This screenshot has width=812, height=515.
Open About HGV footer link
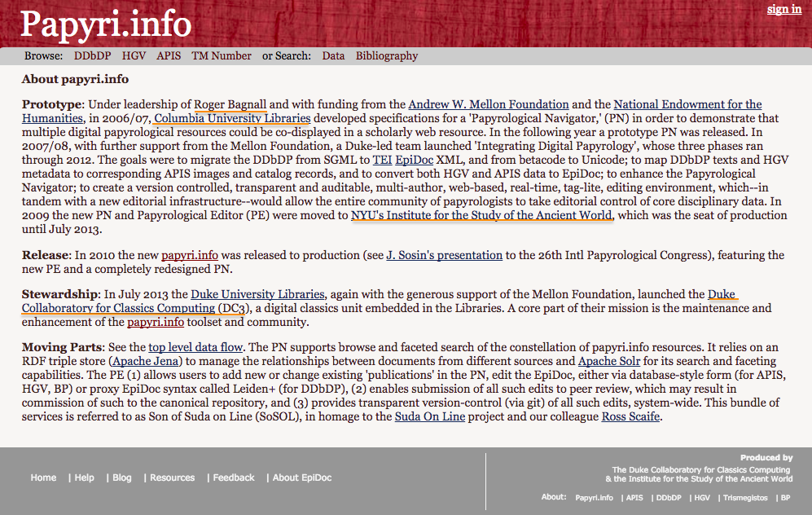click(x=702, y=498)
